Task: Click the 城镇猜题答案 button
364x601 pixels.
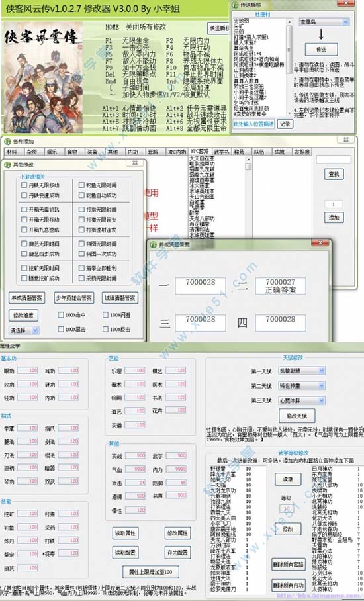Action: point(120,298)
